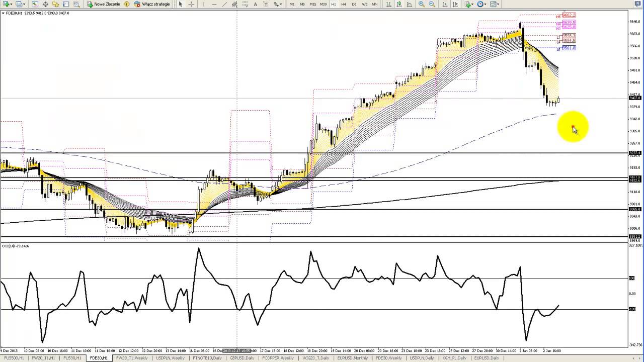Open the KGH_PL,Daily chart tab

(454, 358)
